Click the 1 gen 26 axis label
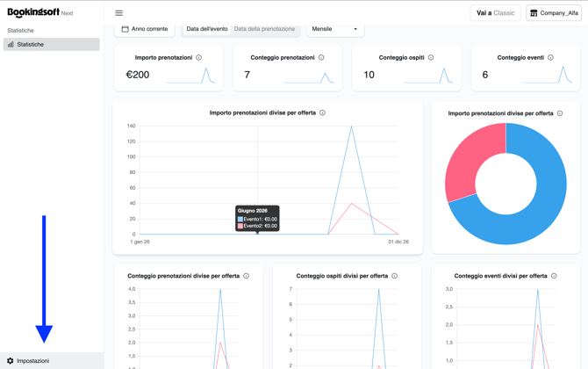588x369 pixels. point(140,242)
